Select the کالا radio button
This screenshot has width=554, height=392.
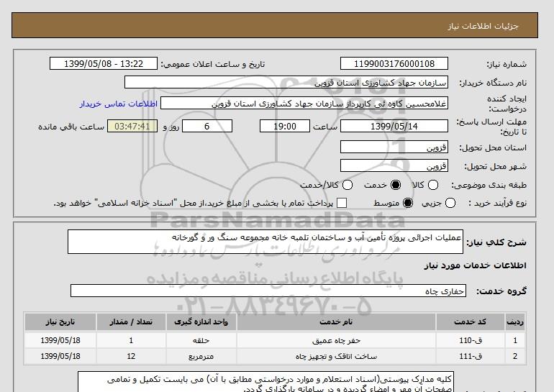point(433,185)
